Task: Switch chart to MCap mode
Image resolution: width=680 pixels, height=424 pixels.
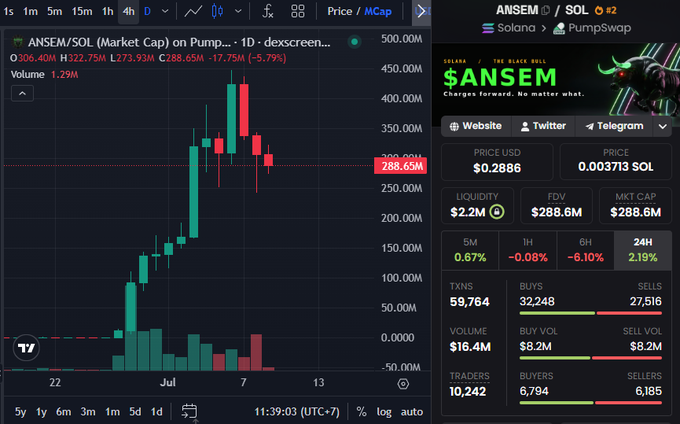Action: [x=378, y=11]
